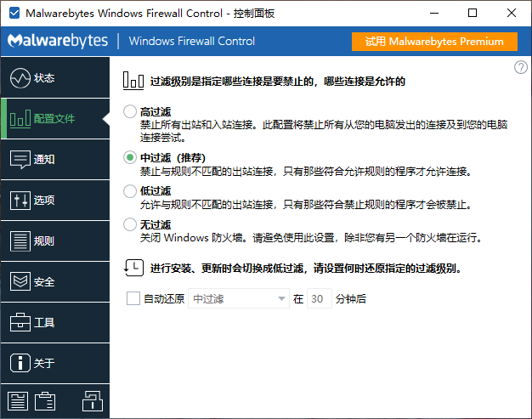532x419 pixels.
Task: Minimize the control panel window
Action: [x=434, y=14]
